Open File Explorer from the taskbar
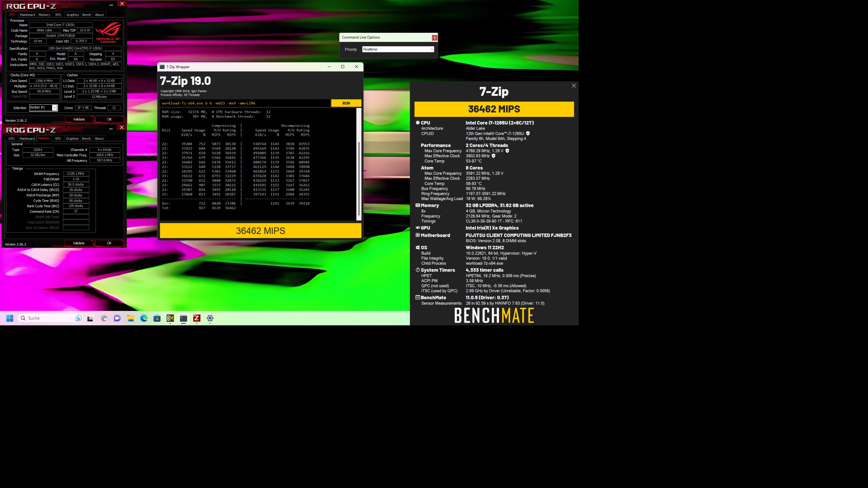Viewport: 868px width, 488px height. pyautogui.click(x=131, y=318)
